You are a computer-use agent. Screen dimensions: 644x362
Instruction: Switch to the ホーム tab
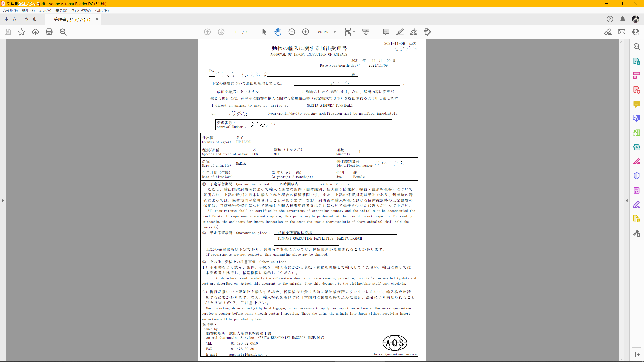[10, 19]
